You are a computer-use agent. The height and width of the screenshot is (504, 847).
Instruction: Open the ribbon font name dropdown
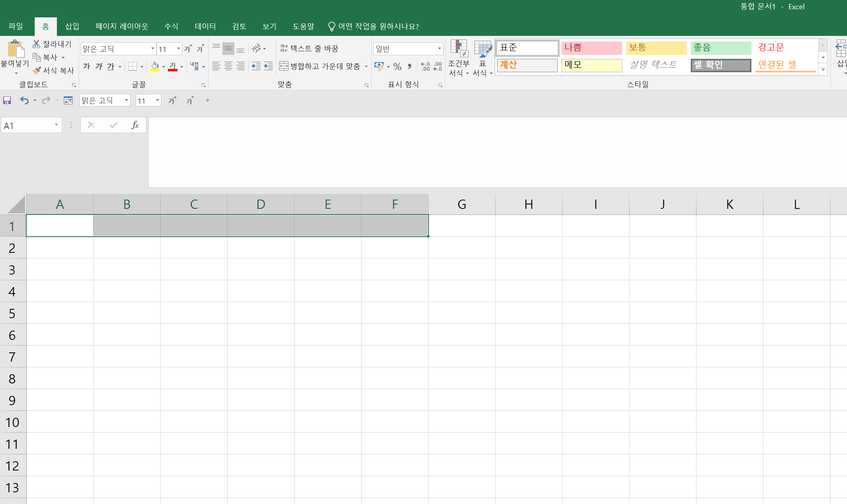[153, 49]
